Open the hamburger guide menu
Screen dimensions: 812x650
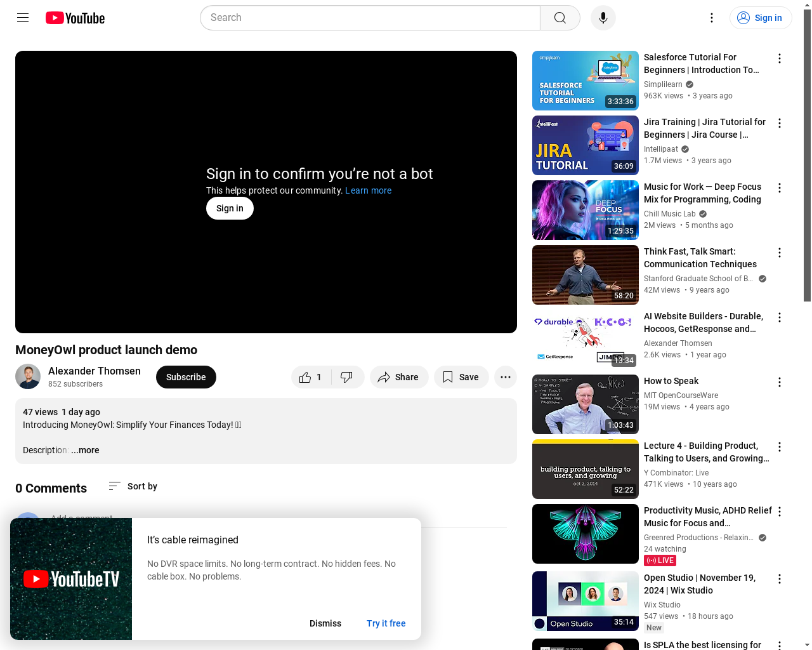pyautogui.click(x=23, y=18)
